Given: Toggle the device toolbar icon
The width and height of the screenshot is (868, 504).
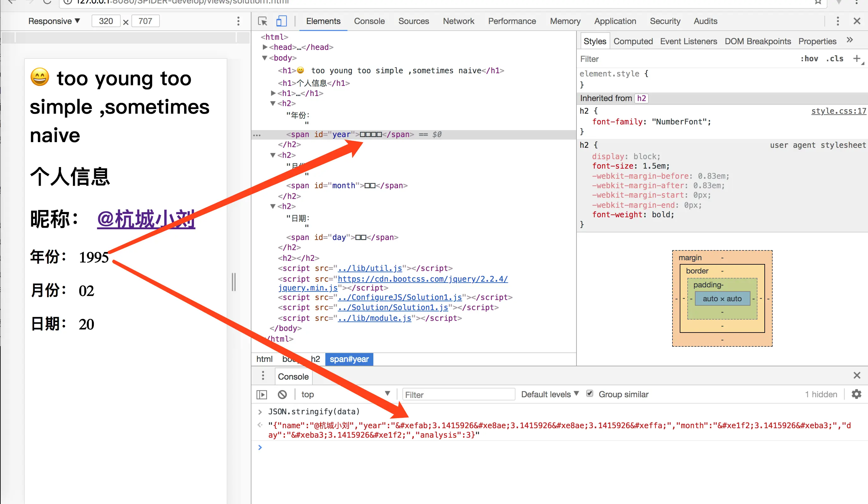Looking at the screenshot, I should 281,21.
